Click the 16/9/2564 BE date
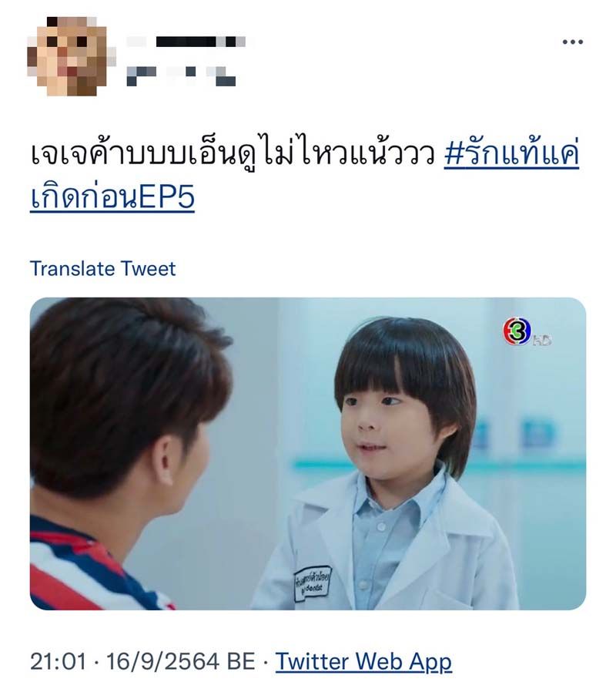This screenshot has width=616, height=692. pos(181,661)
